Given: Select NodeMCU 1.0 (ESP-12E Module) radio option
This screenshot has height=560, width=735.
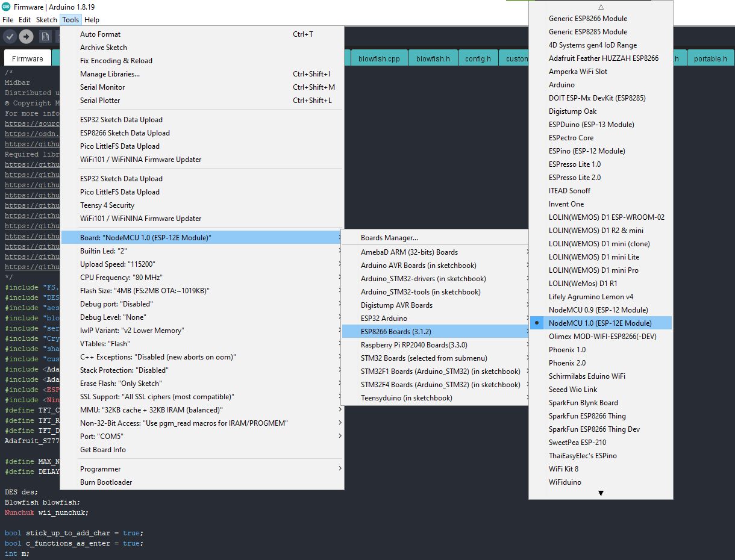Looking at the screenshot, I should tap(601, 323).
